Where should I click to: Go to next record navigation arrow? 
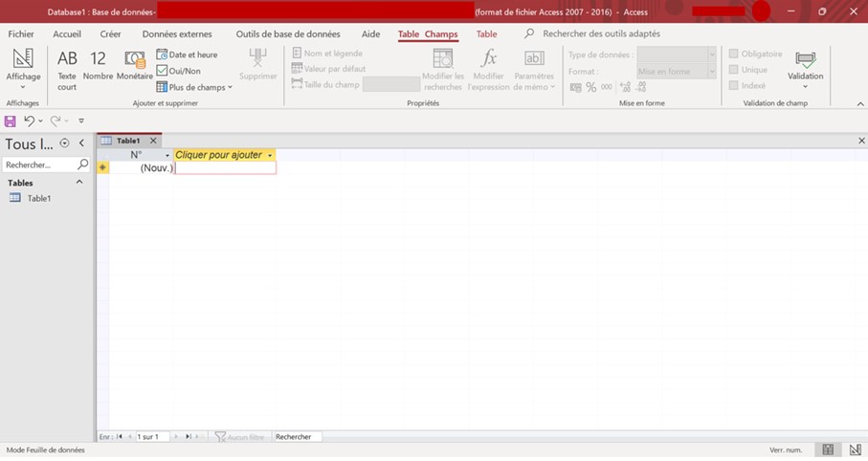[x=177, y=436]
